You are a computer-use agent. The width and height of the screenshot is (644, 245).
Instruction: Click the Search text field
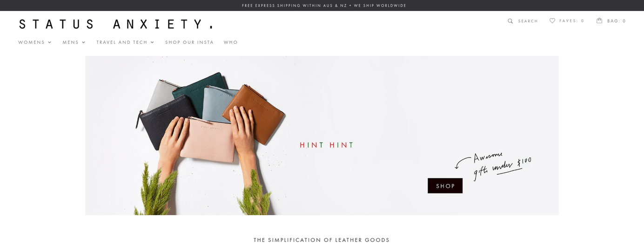click(x=528, y=21)
